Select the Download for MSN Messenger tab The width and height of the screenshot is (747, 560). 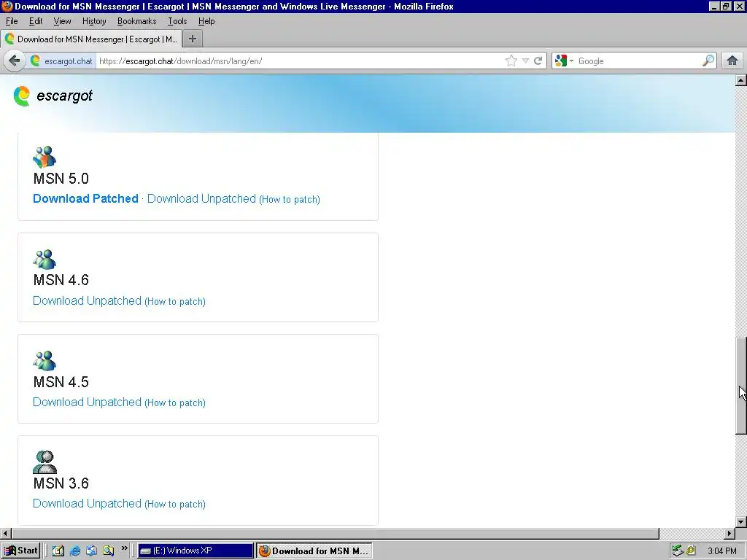[91, 39]
